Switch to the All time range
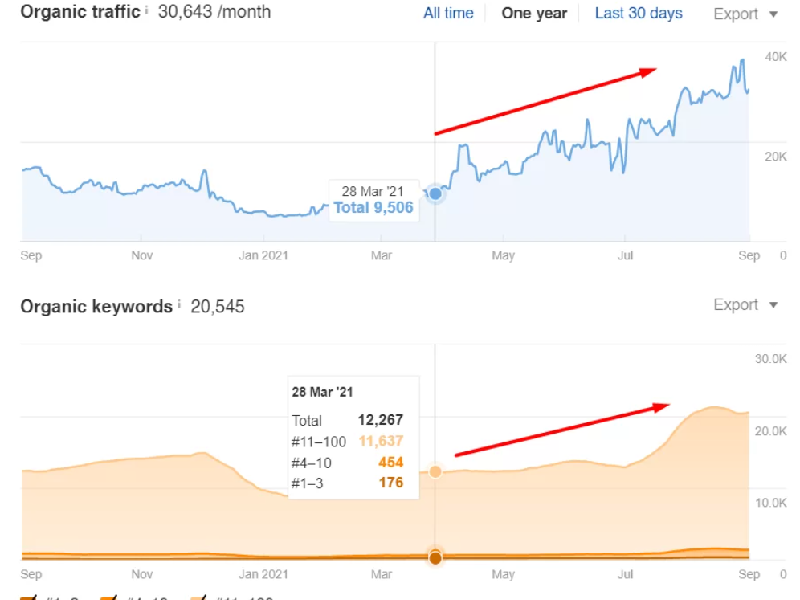Viewport: 800px width, 600px height. [x=448, y=13]
